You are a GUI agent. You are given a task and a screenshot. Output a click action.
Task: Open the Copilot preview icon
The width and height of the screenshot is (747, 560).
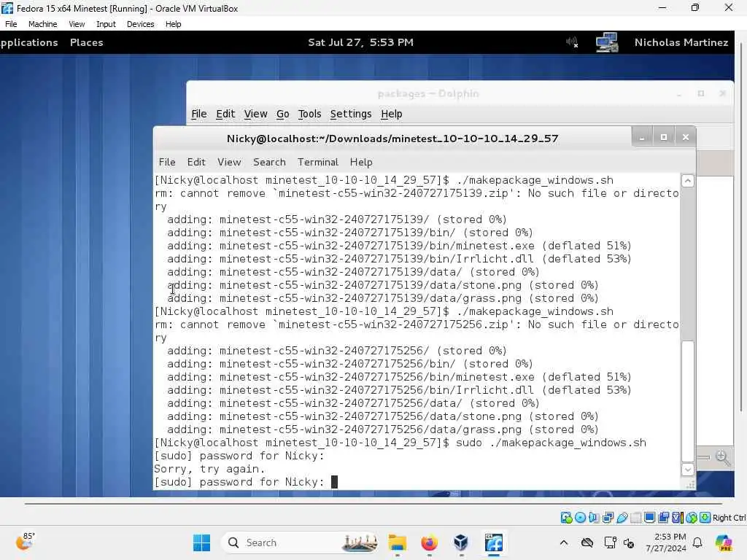click(724, 542)
